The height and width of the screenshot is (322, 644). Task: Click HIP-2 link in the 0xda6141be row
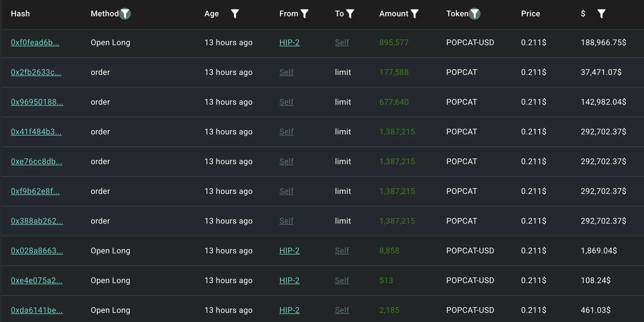pos(289,310)
